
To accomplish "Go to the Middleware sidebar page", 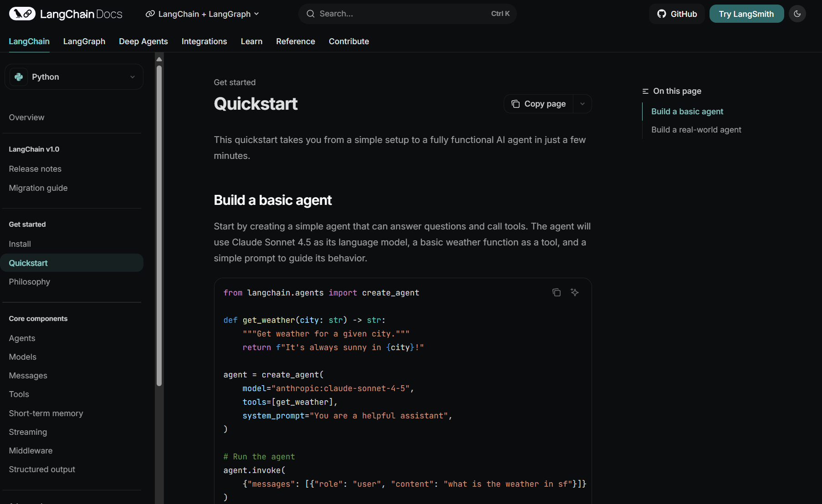I will pos(31,451).
